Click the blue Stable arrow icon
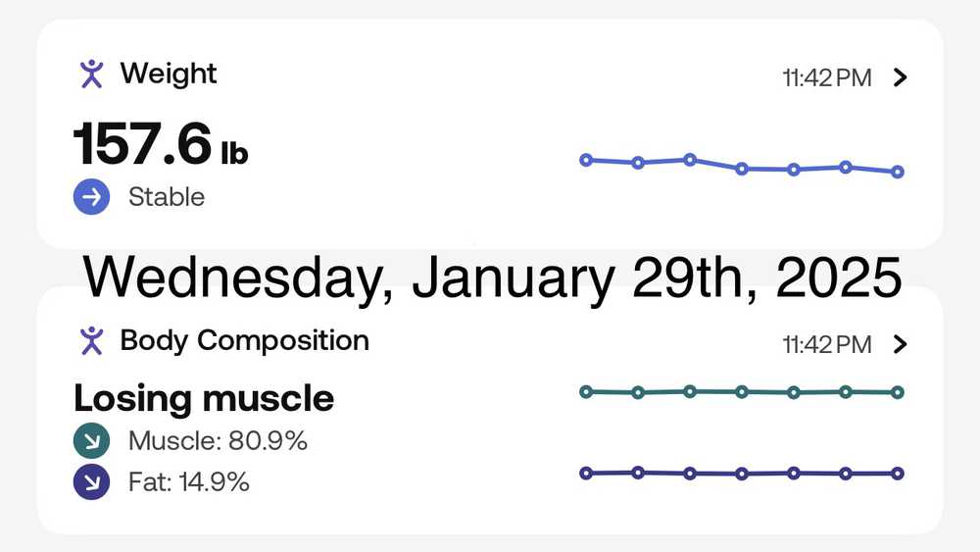 click(91, 197)
